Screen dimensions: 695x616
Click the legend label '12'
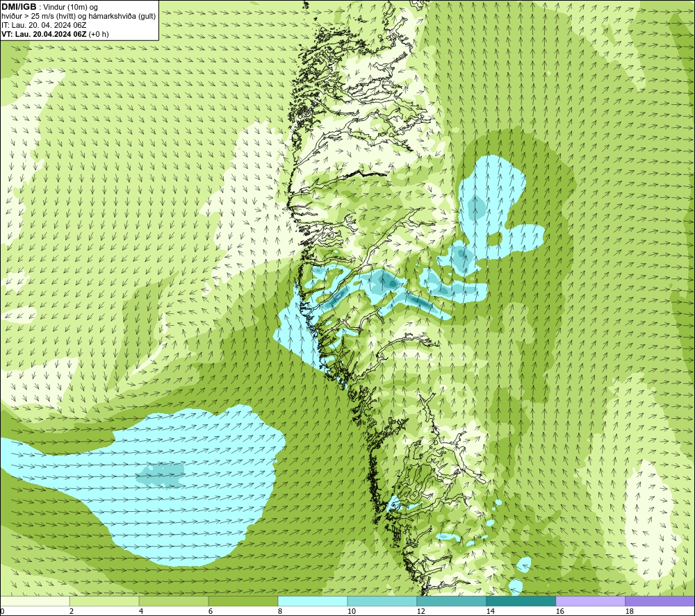[421, 611]
